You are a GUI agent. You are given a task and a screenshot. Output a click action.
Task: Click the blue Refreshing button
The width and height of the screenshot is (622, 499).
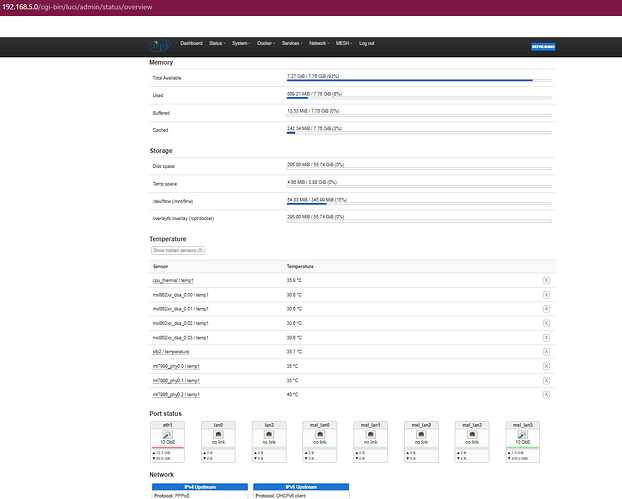543,47
